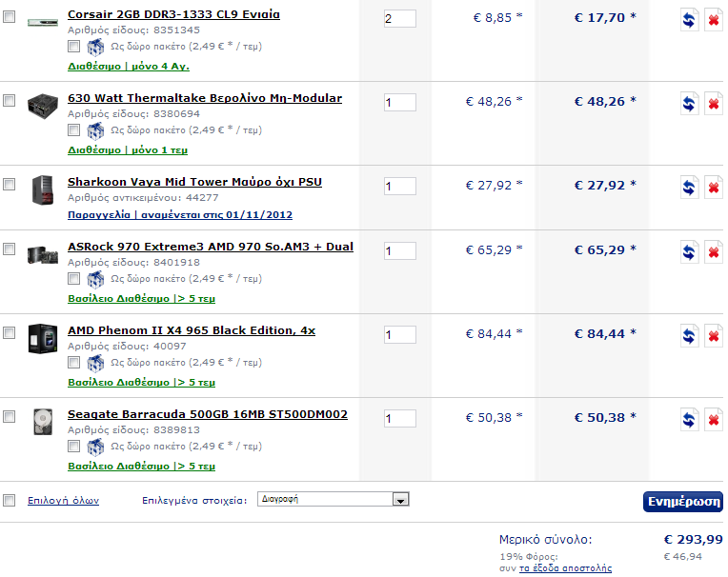
Task: Focus quantity field for Corsair 2GB DDR3
Action: [400, 18]
